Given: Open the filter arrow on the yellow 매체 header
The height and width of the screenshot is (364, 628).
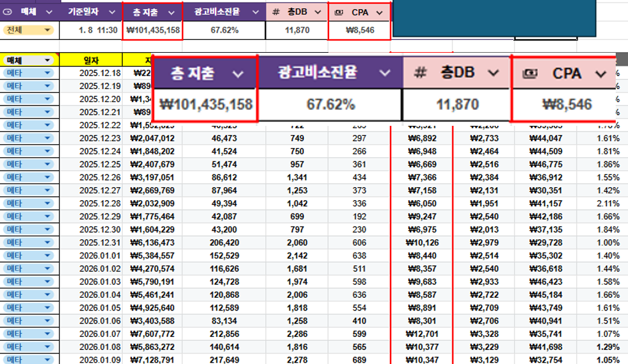Looking at the screenshot, I should [47, 61].
